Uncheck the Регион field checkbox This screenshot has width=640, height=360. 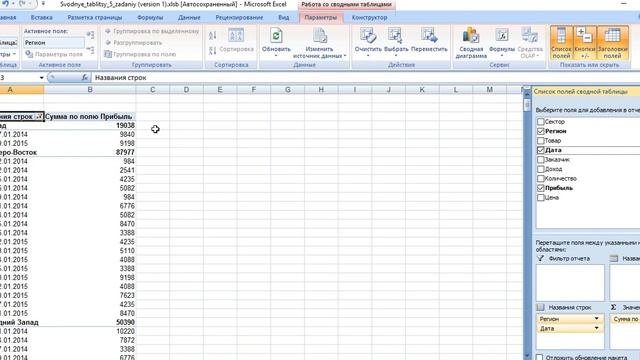click(541, 131)
